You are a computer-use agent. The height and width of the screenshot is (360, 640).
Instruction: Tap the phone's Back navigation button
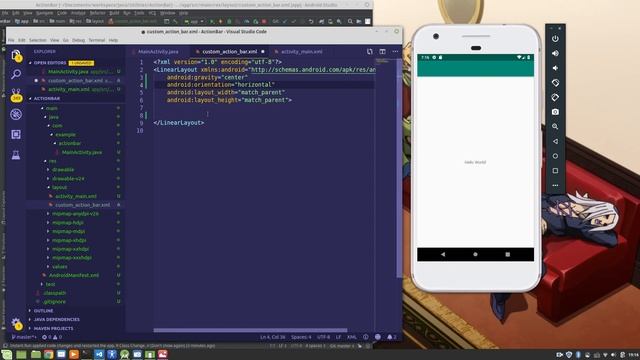pos(443,254)
